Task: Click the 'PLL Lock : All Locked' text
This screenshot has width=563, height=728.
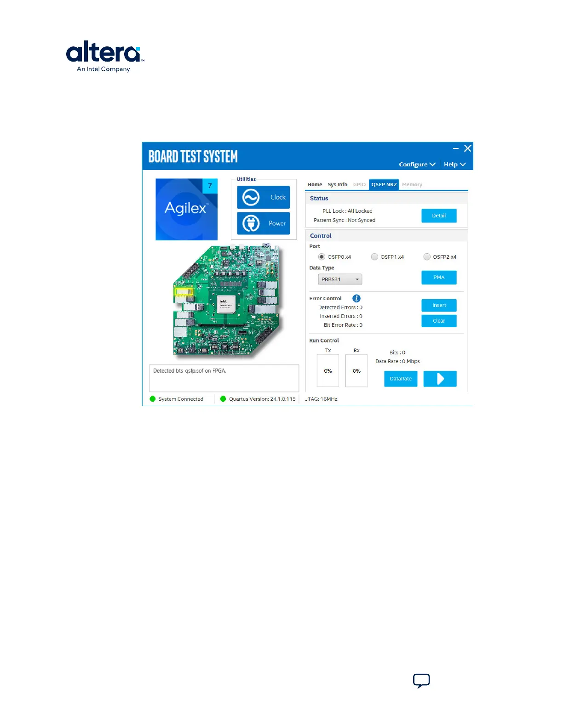Action: click(x=347, y=211)
